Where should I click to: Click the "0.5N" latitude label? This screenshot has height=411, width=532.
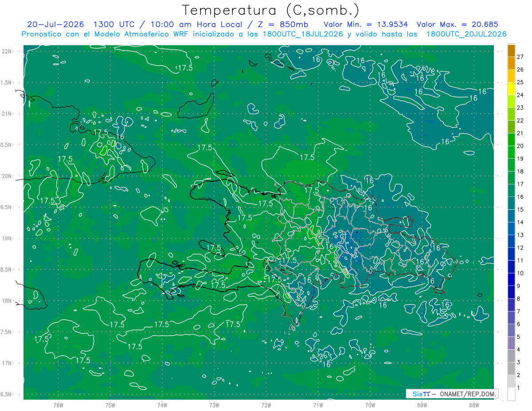pyautogui.click(x=6, y=145)
